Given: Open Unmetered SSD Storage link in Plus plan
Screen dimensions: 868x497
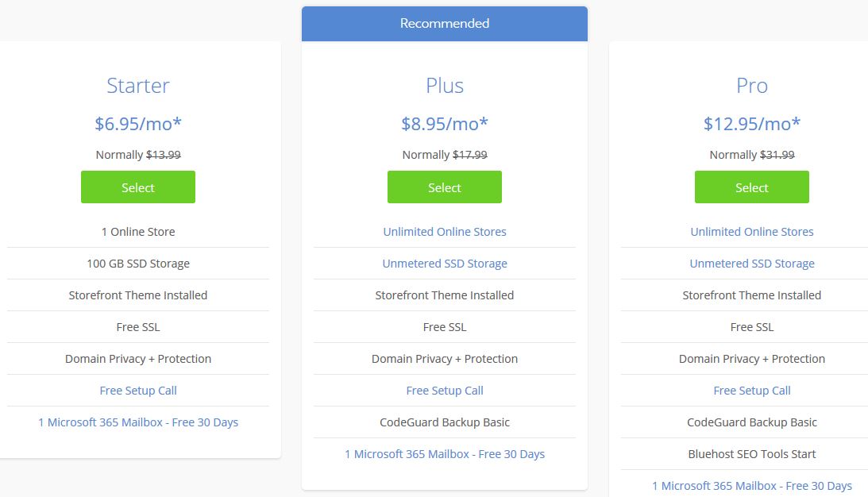Looking at the screenshot, I should (x=445, y=264).
